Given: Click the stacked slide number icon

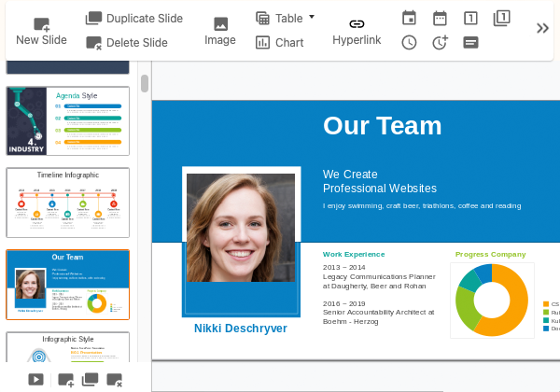Looking at the screenshot, I should (x=501, y=18).
